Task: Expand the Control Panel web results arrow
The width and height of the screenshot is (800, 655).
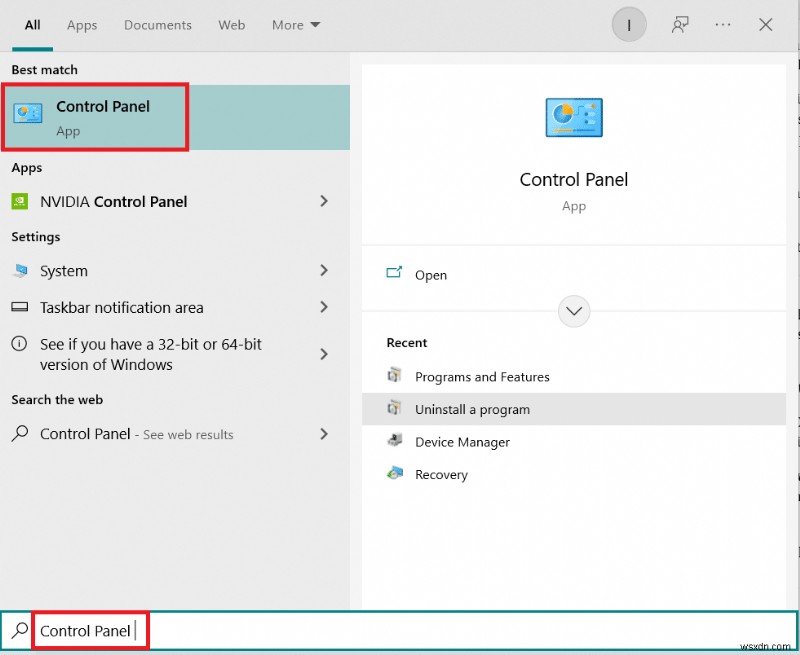Action: click(324, 434)
